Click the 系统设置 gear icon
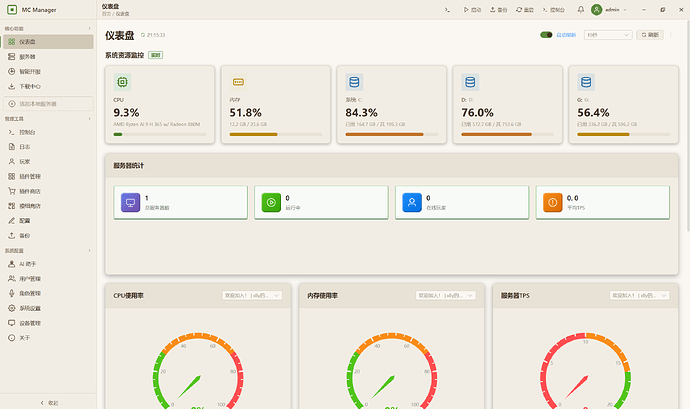This screenshot has width=690, height=409. pos(12,308)
